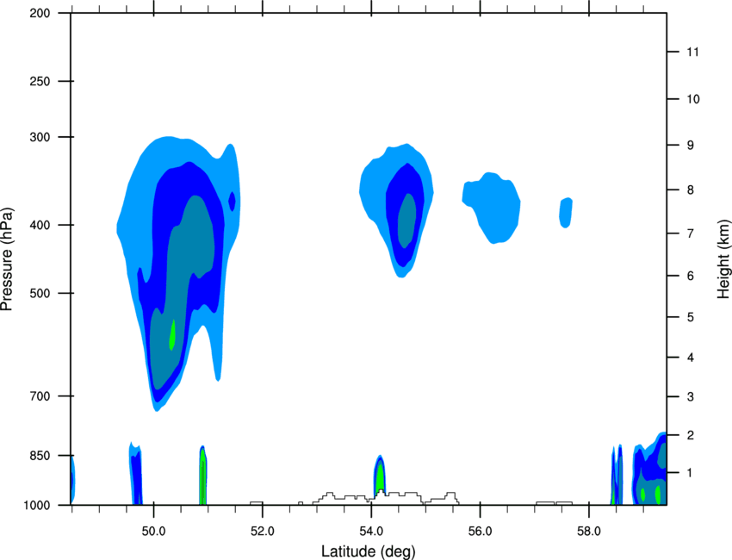Click the teal core of the cloud near 54.5 latitude
This screenshot has width=732, height=560.
pyautogui.click(x=407, y=221)
